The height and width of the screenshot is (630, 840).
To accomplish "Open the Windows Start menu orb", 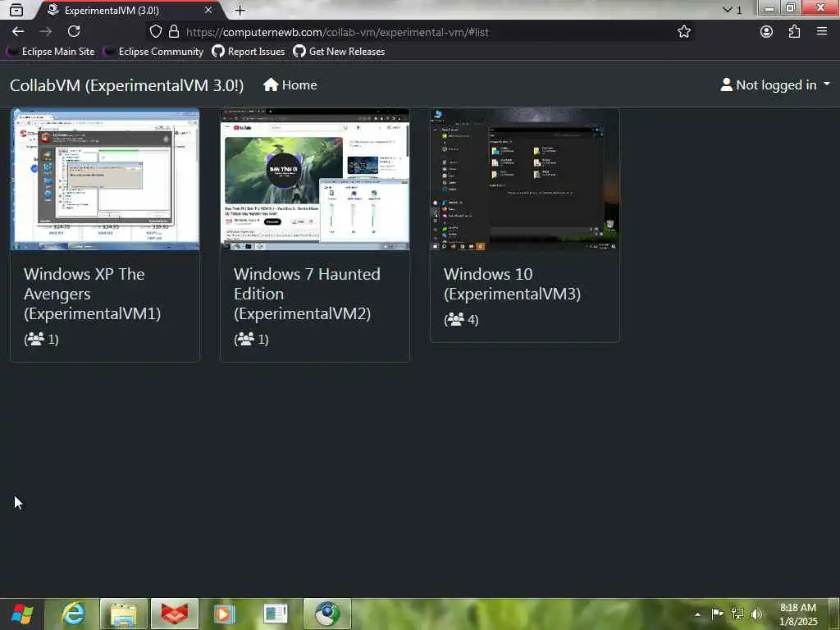I will [x=22, y=614].
